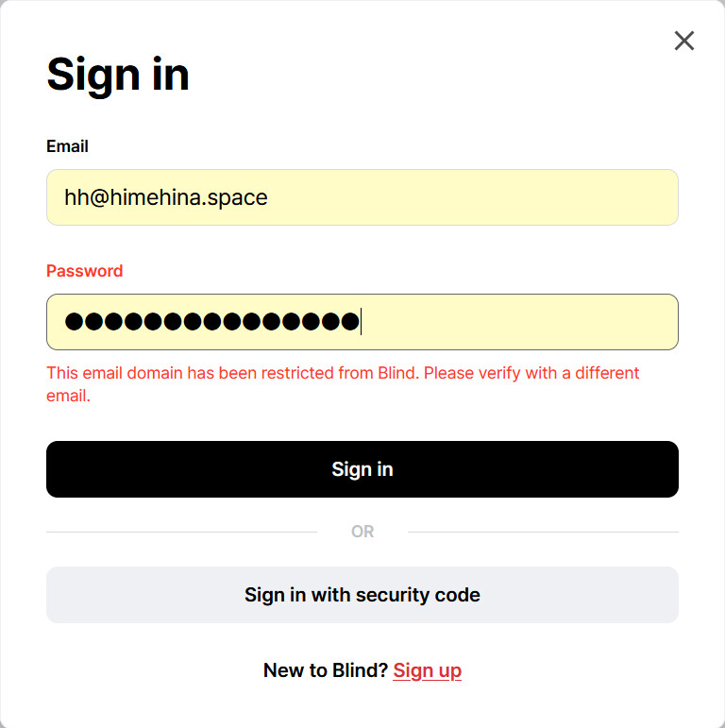The image size is (725, 728).
Task: Click the red Password label
Action: point(84,271)
